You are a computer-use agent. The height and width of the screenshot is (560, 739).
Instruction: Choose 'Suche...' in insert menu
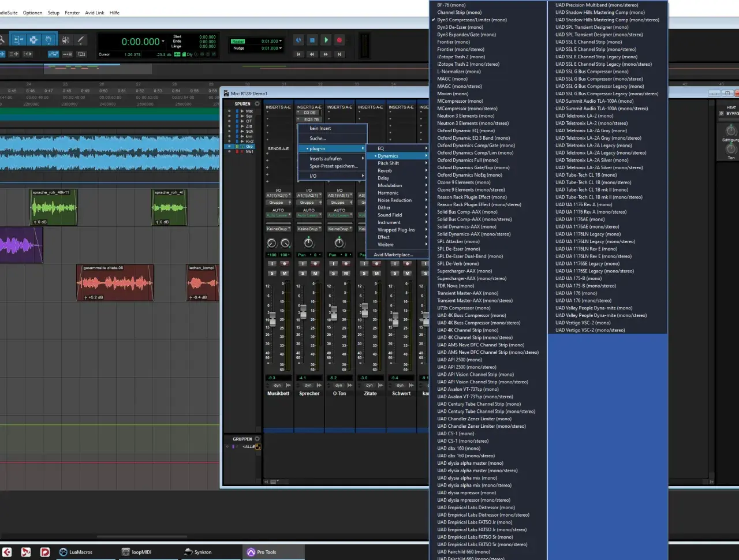(318, 139)
